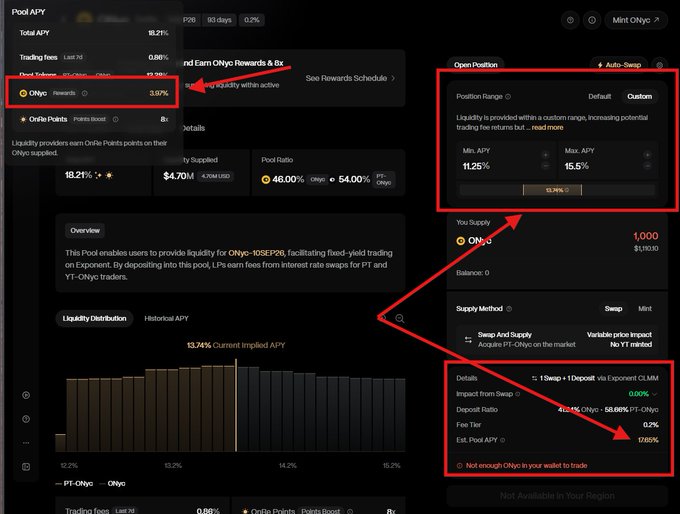Click the sun icon next to 18.21%
The height and width of the screenshot is (514, 680).
point(109,175)
